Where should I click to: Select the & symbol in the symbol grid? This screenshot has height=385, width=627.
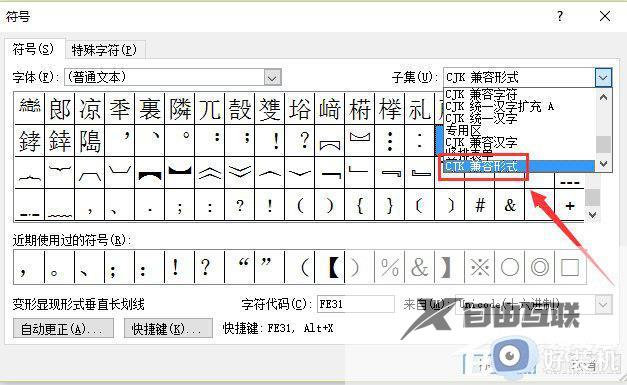tap(510, 205)
